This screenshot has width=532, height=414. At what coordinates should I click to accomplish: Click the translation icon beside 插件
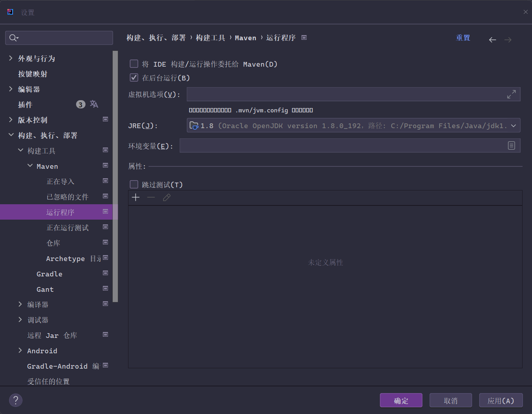[x=94, y=104]
